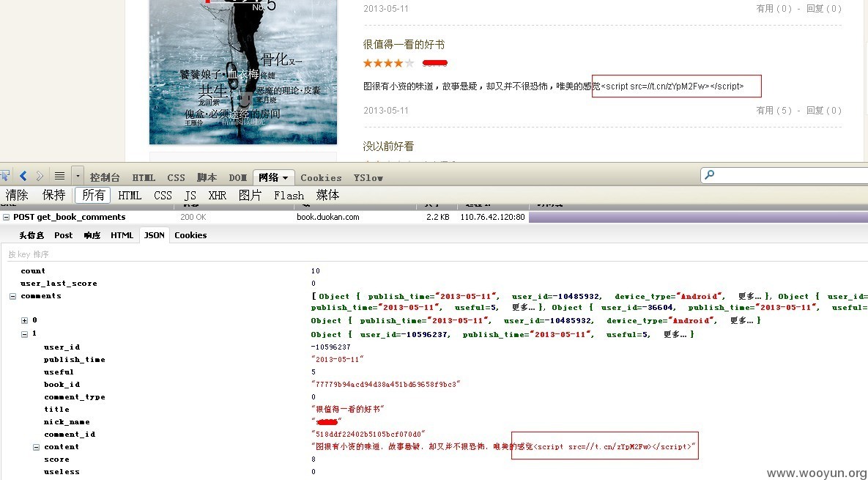Screen dimensions: 868x480
Task: Switch to the 控制台 panel tab
Action: (x=105, y=177)
